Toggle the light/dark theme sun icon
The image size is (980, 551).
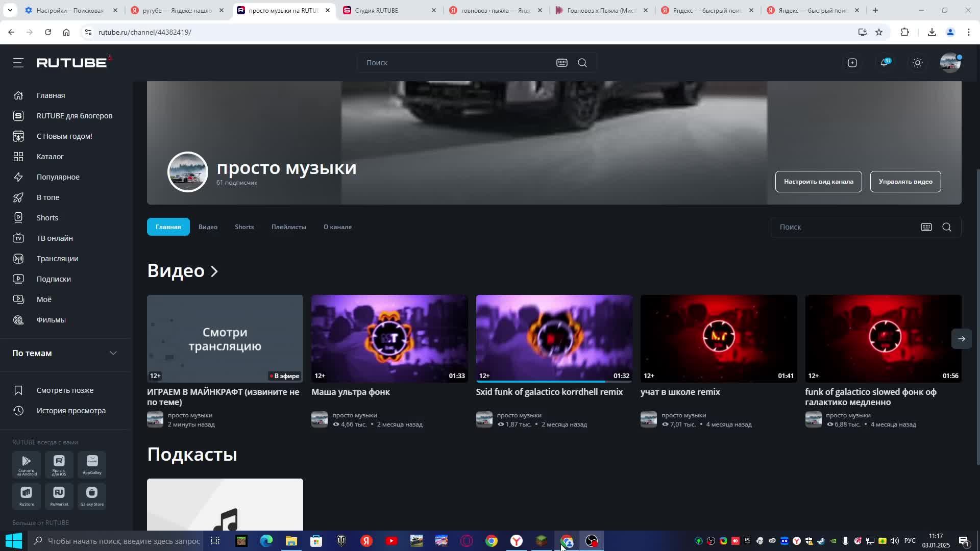pos(918,63)
